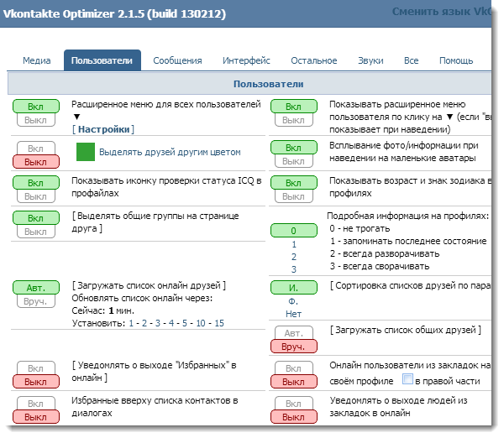504x438 pixels.
Task: Set update interval to 2 minutes
Action: tap(144, 323)
